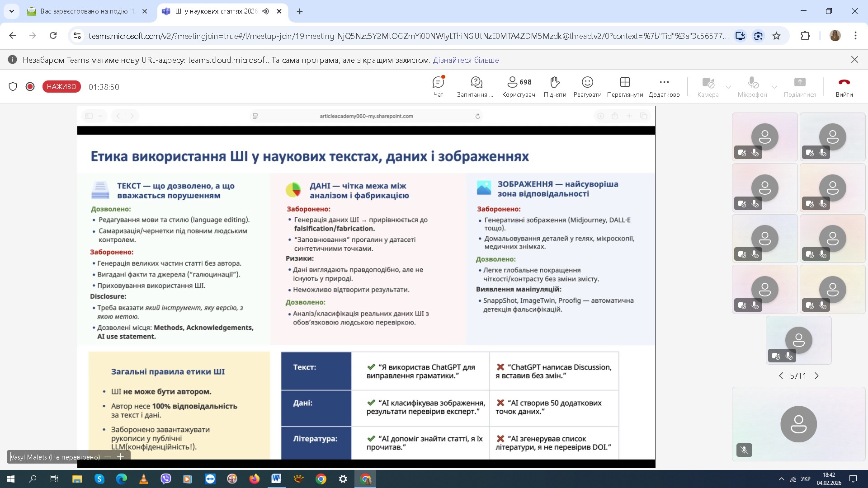The height and width of the screenshot is (488, 868).
Task: Show the participants list (698)
Action: [519, 86]
